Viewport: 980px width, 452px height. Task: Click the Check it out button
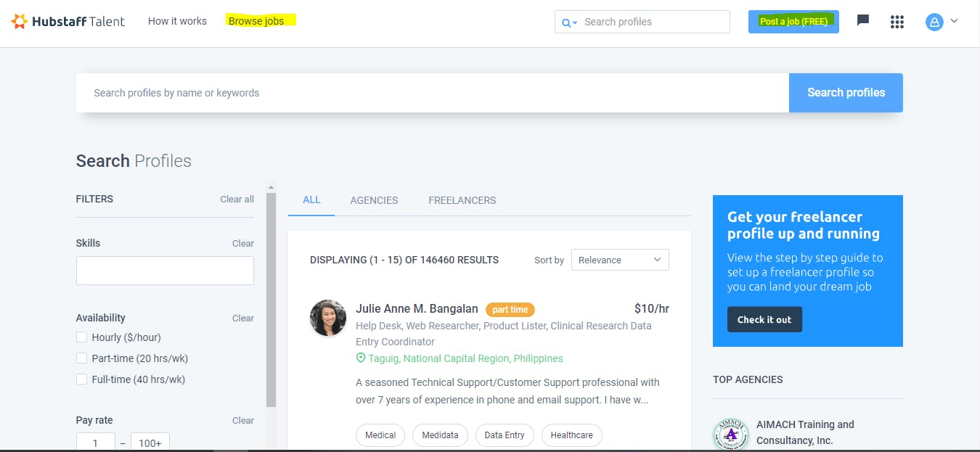click(764, 319)
